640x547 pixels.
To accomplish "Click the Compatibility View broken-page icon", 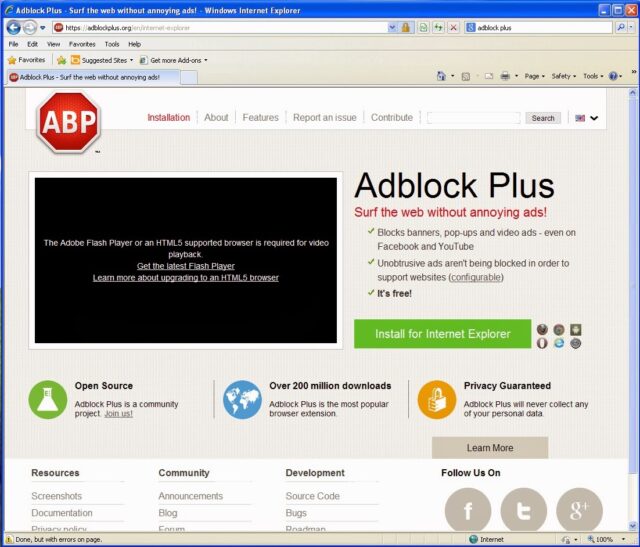I will point(423,27).
